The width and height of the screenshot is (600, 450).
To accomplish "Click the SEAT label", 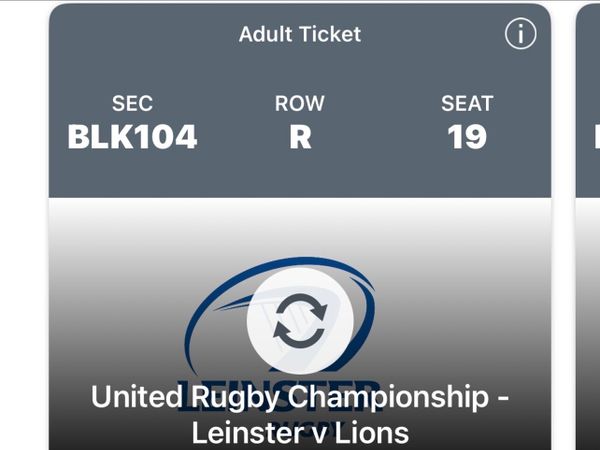I will coord(467,104).
